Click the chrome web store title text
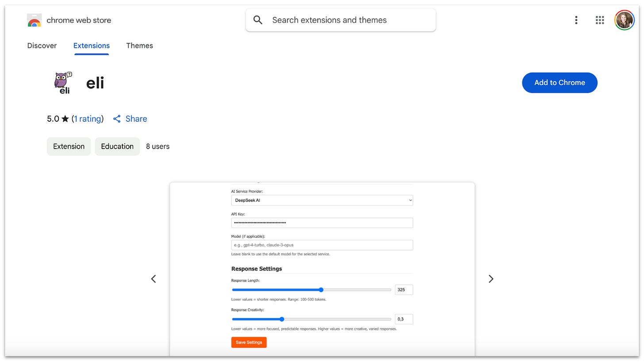Screen dimensions: 644x362 79,20
